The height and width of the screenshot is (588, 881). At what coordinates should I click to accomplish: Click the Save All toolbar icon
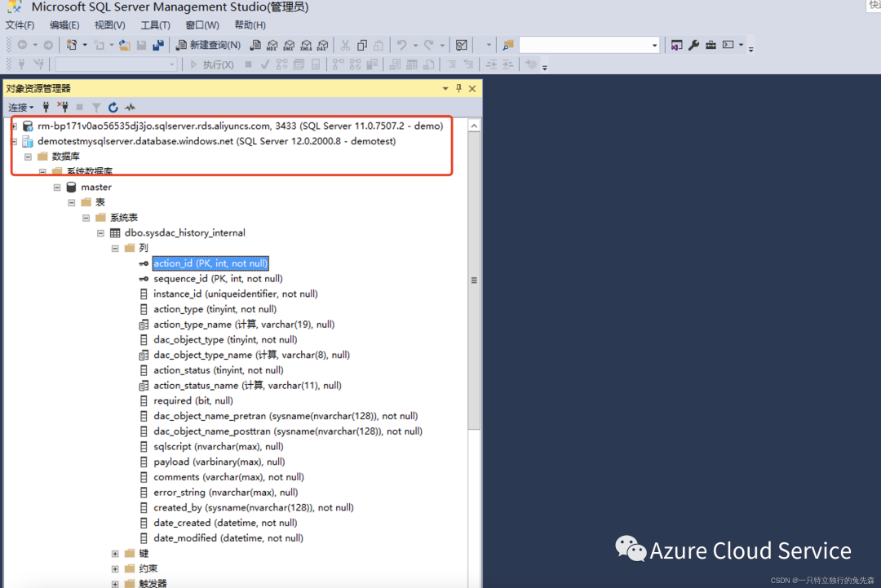tap(158, 45)
